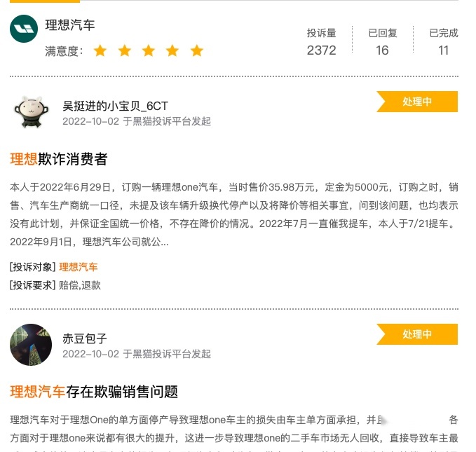Screen dimensions: 476x452
Task: Click the third satisfaction star
Action: pyautogui.click(x=149, y=50)
